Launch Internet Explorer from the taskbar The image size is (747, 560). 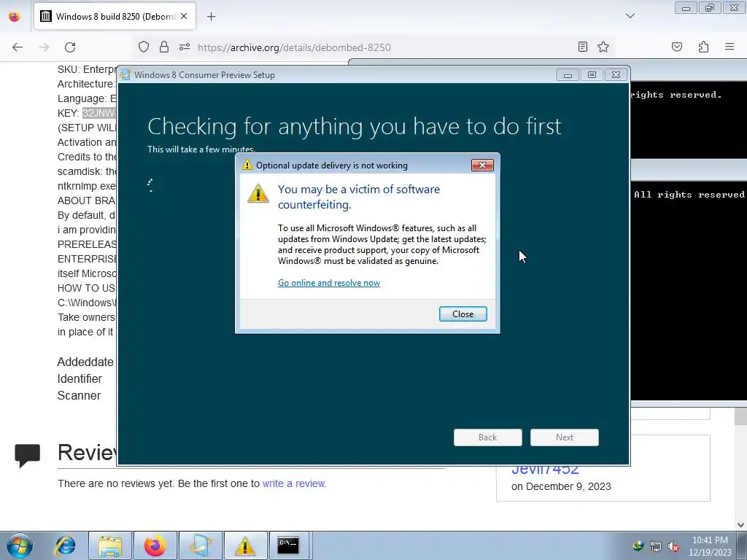(65, 546)
